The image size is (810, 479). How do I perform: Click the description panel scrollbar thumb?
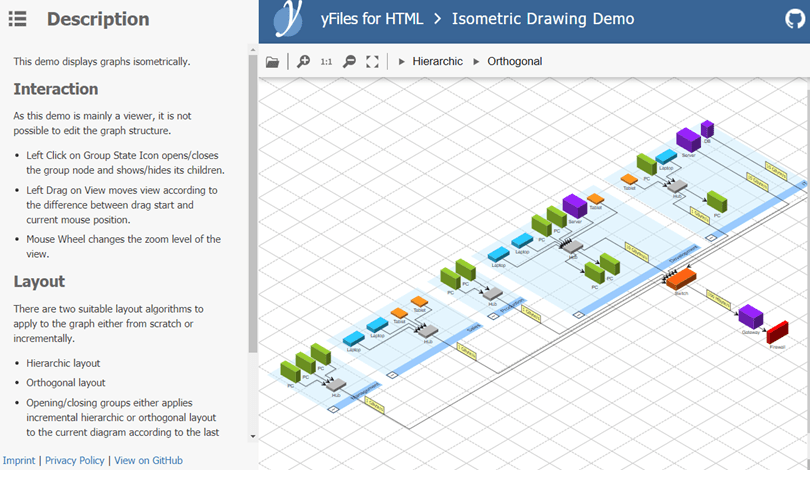[x=253, y=204]
